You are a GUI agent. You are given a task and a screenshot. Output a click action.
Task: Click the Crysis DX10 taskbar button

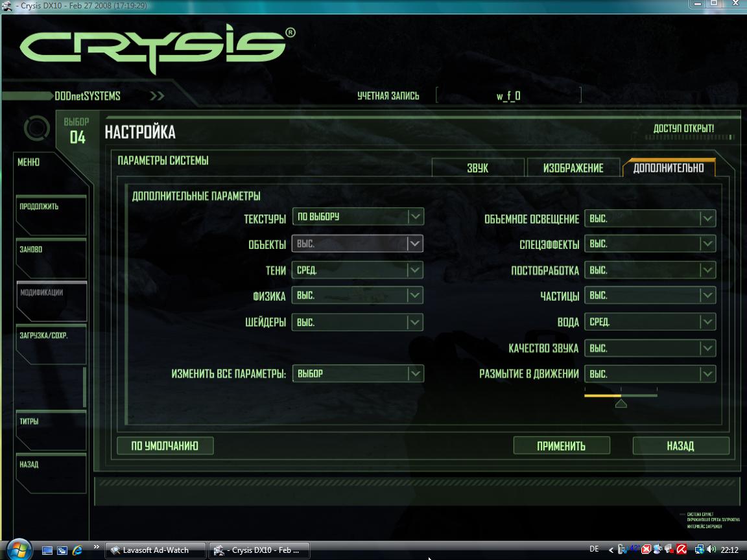point(259,550)
